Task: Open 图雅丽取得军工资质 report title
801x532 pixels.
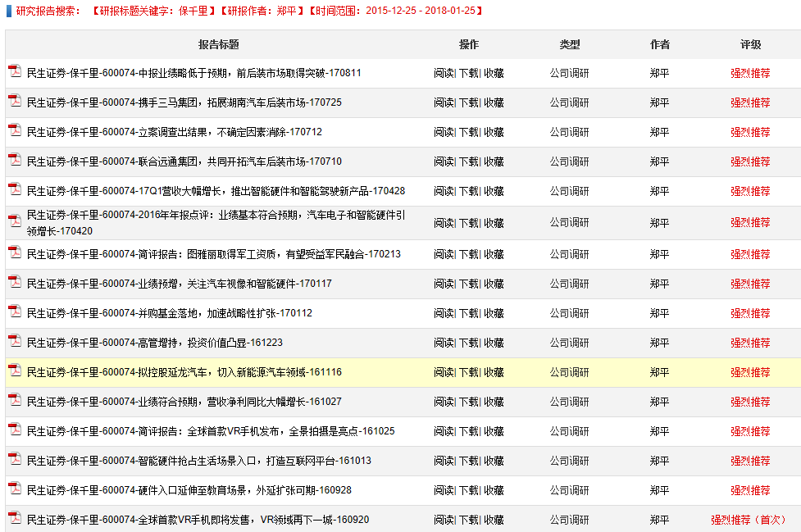Action: (213, 254)
